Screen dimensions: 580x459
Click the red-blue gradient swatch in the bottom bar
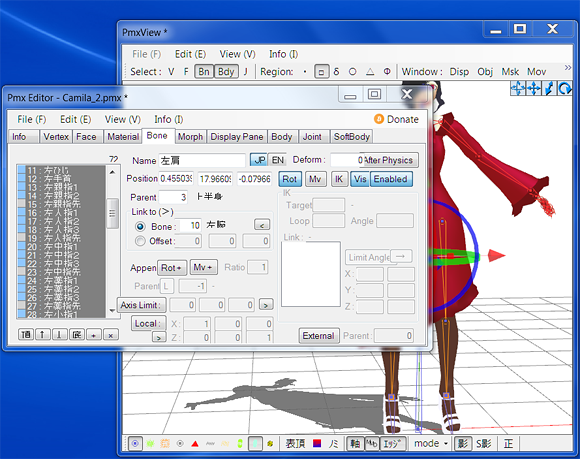[x=317, y=443]
